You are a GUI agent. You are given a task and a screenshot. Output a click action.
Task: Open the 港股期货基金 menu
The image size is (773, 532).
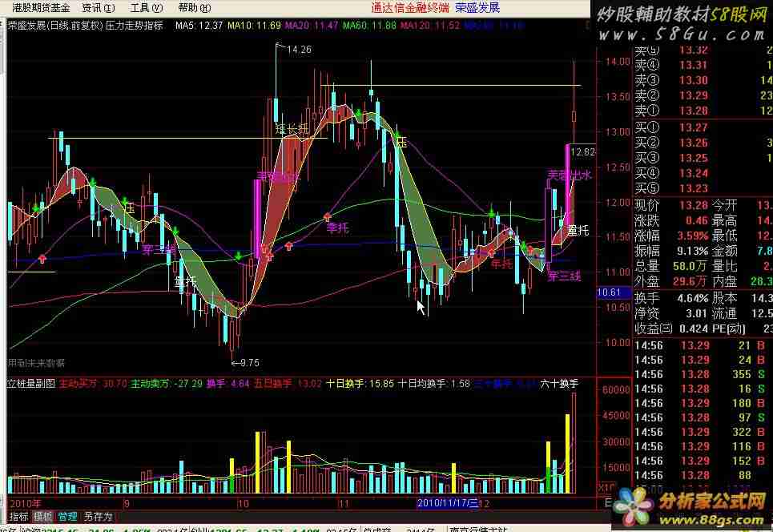[41, 8]
